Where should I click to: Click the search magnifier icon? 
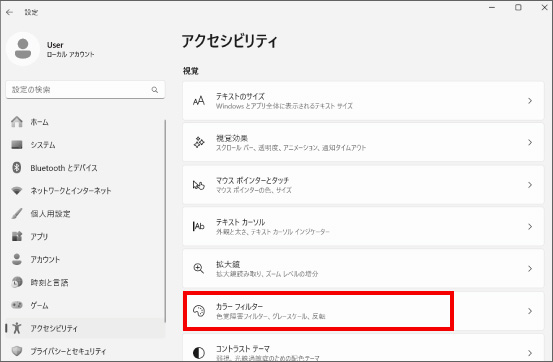point(155,90)
